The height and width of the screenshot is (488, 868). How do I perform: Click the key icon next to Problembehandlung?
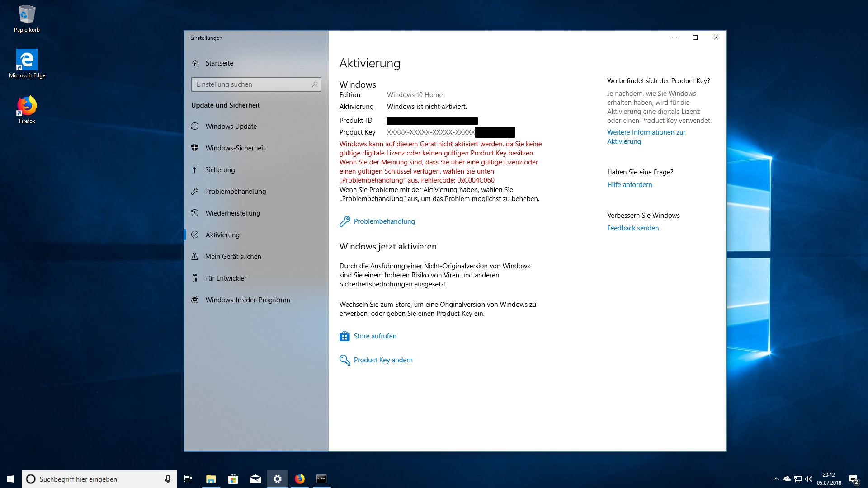[x=345, y=221]
